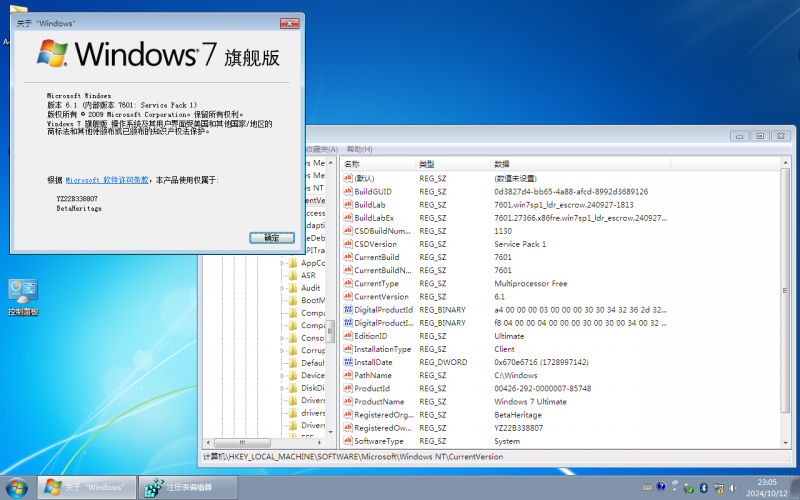Viewport: 800px width, 500px height.
Task: Click the values pane scroll-down arrow
Action: coord(785,442)
